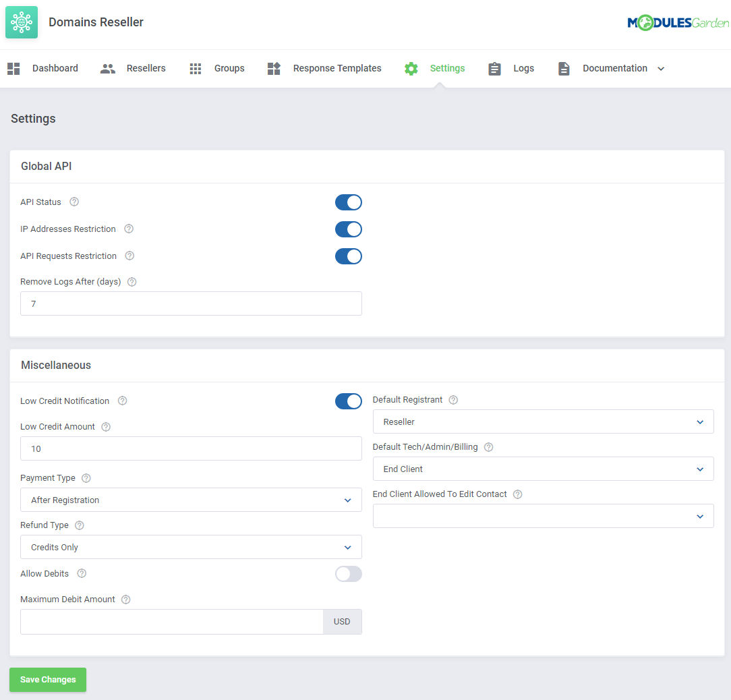Image resolution: width=731 pixels, height=700 pixels.
Task: Click the Response Templates widget icon
Action: pos(274,69)
